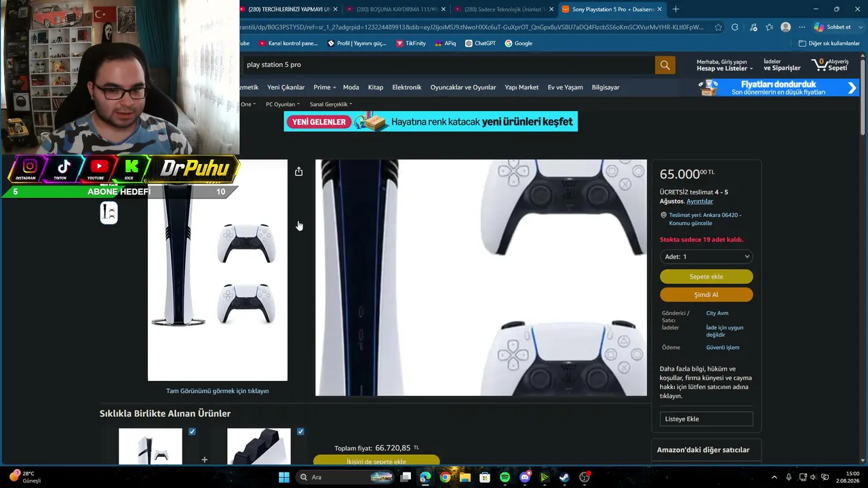Image resolution: width=868 pixels, height=488 pixels.
Task: Open the Sohbet et Copilot button
Action: (x=833, y=27)
